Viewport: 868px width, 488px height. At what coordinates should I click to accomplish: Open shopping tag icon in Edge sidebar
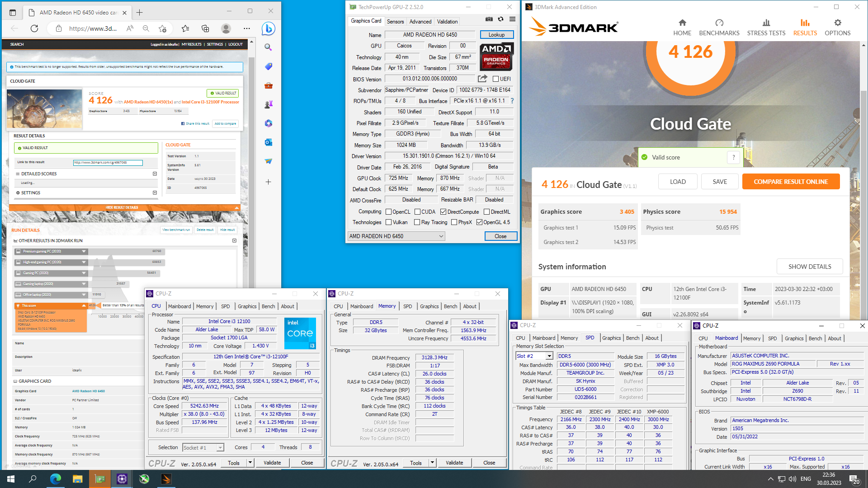coord(268,66)
